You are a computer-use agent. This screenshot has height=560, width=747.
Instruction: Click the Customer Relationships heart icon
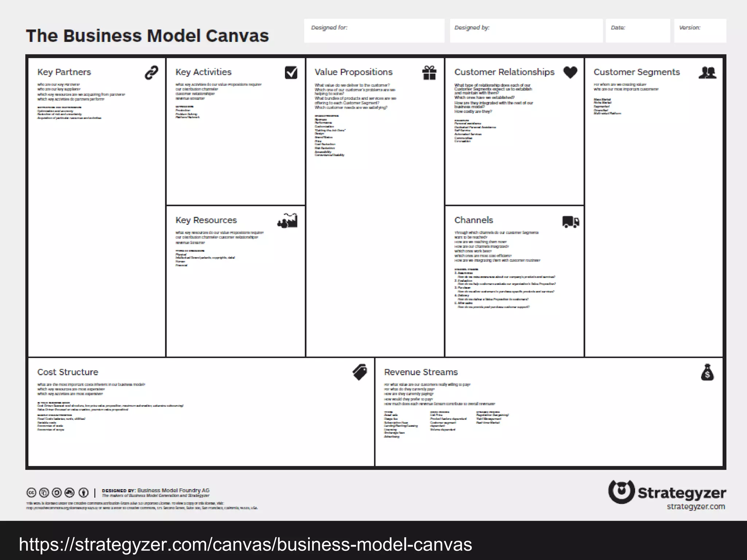point(570,72)
